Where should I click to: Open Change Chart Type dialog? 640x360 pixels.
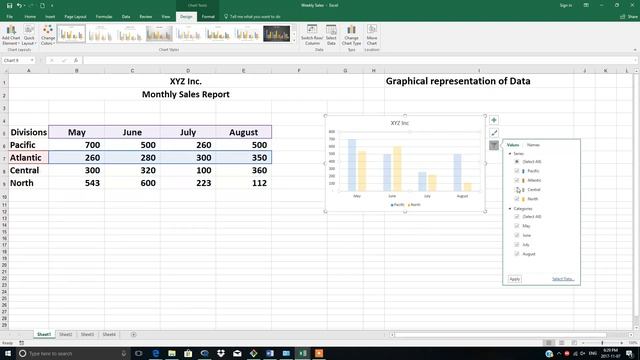(x=351, y=35)
